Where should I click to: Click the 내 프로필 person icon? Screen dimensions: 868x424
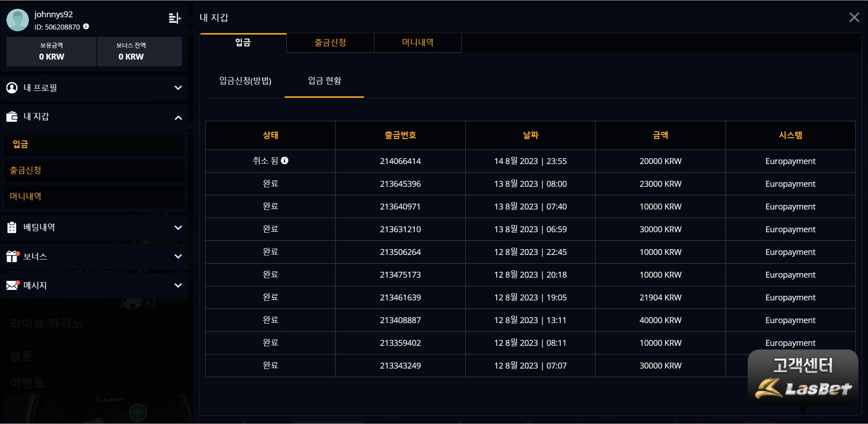coord(12,88)
